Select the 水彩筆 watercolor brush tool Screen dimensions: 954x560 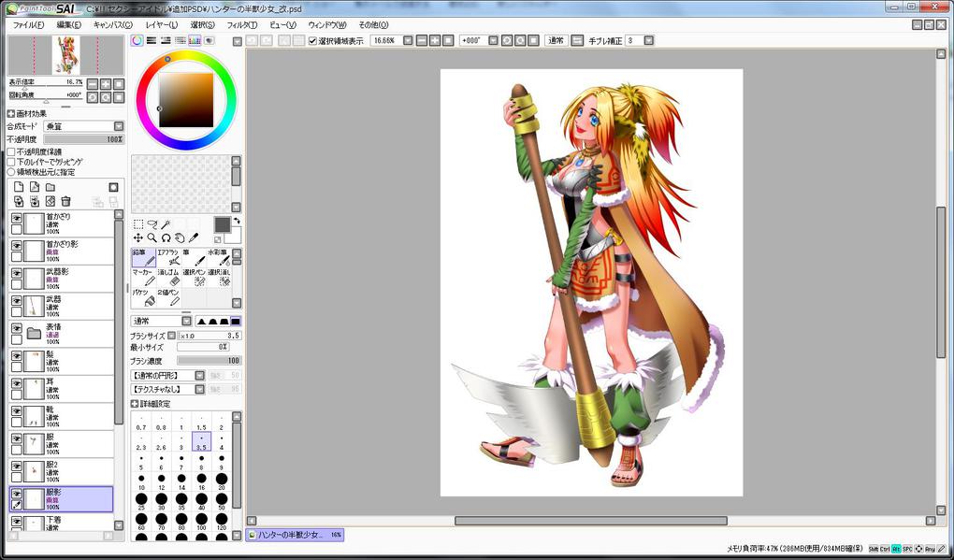pyautogui.click(x=219, y=258)
